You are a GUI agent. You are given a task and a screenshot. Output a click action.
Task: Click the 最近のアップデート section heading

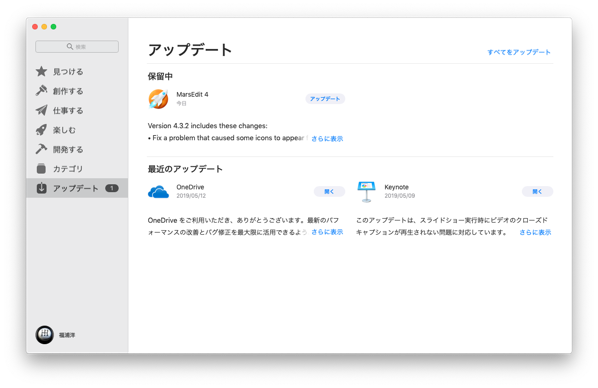tap(185, 169)
